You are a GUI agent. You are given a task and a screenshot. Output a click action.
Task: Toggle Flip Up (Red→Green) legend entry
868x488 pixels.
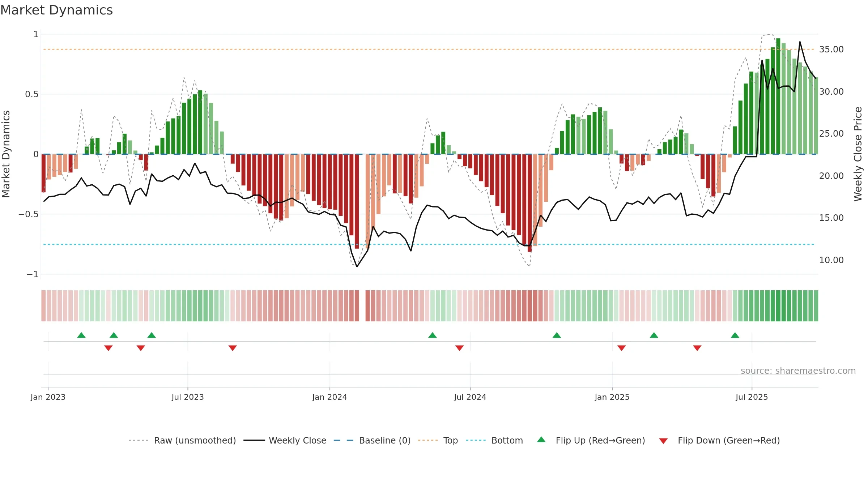click(591, 440)
